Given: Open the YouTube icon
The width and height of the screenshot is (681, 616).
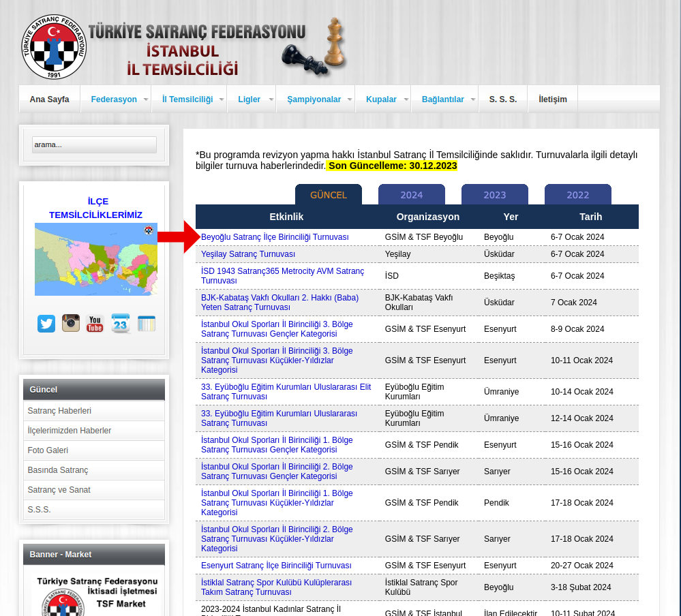Looking at the screenshot, I should (95, 324).
